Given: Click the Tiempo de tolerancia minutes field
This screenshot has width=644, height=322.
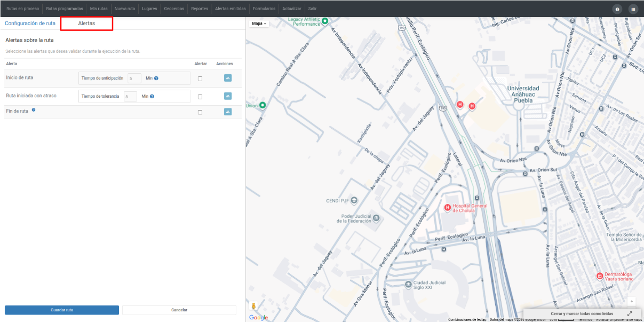Looking at the screenshot, I should pyautogui.click(x=130, y=97).
